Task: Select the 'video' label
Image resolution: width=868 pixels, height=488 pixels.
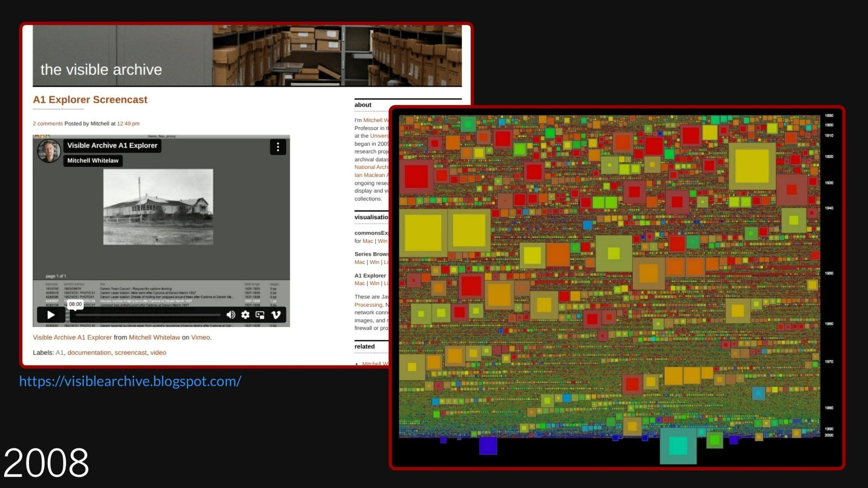Action: click(158, 353)
